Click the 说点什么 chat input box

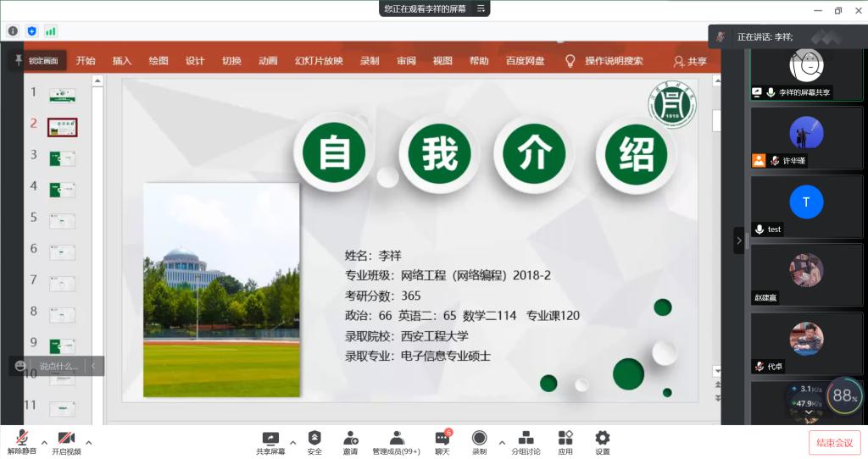click(x=58, y=366)
